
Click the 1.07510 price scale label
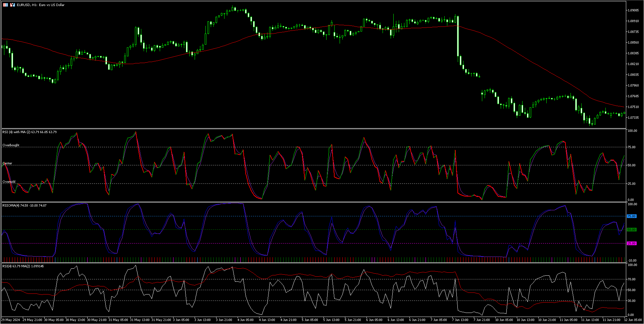(633, 107)
